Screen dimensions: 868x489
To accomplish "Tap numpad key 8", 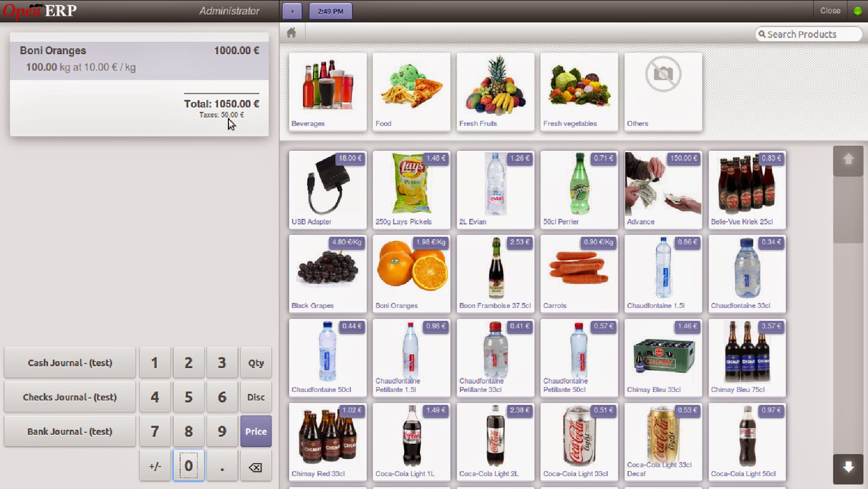I will (188, 432).
